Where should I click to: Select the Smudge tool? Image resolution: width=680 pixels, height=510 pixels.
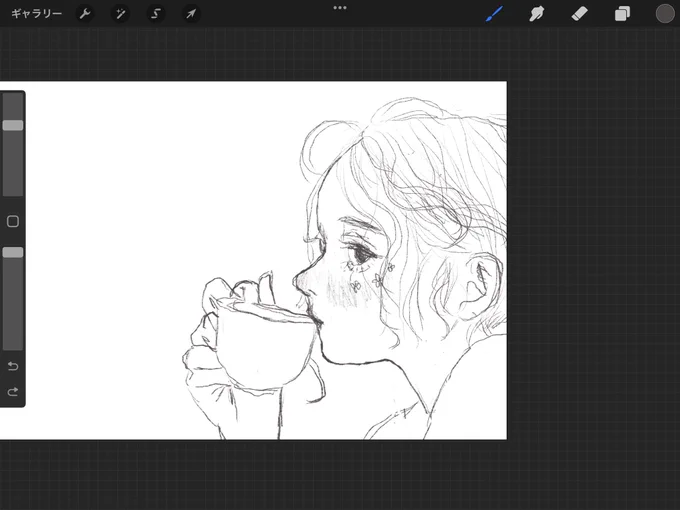[x=536, y=14]
